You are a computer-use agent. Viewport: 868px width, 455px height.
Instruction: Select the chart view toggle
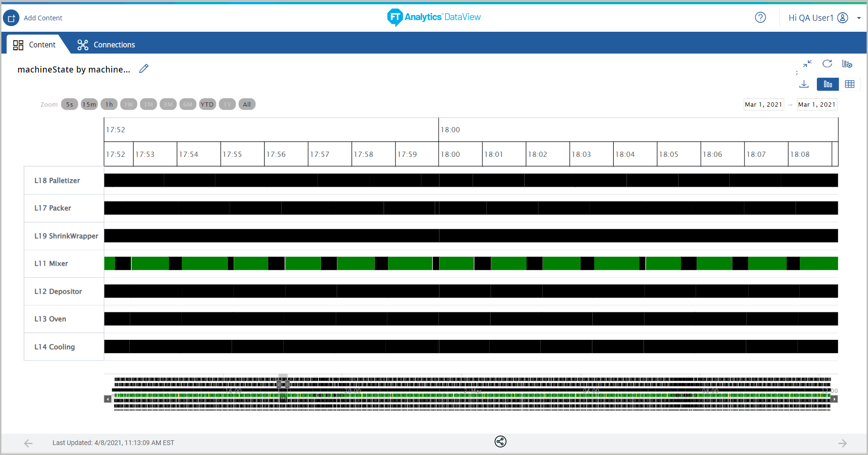point(827,84)
